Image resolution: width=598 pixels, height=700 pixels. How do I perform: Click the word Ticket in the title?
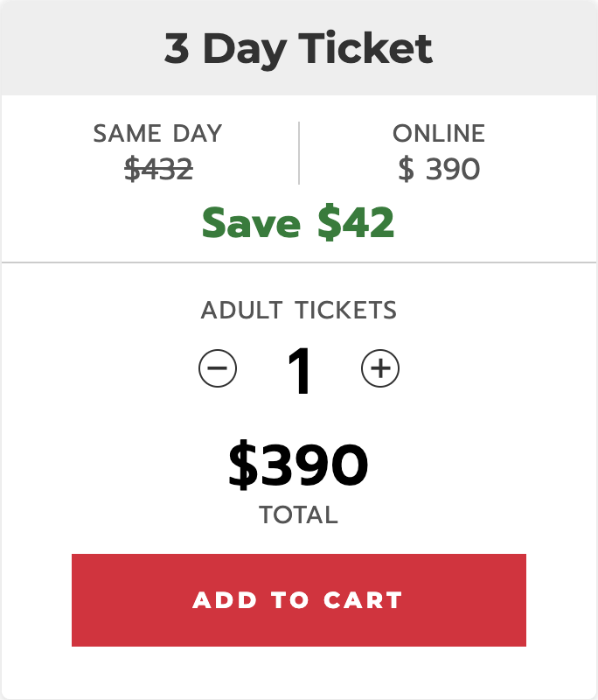(365, 48)
